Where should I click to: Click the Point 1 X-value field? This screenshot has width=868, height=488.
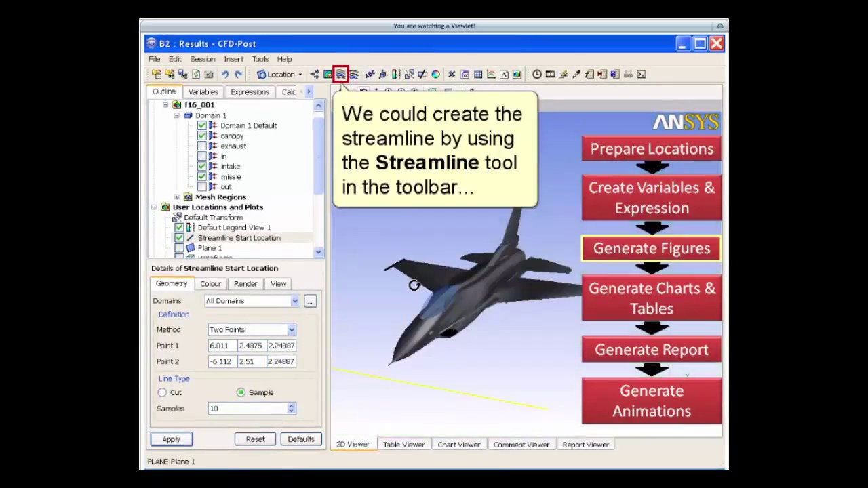click(222, 346)
